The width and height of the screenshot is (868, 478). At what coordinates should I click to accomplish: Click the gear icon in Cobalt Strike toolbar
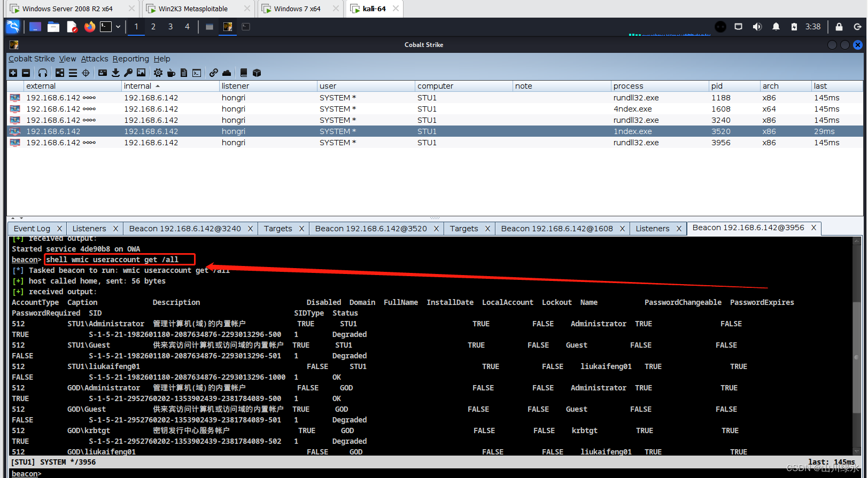click(x=158, y=73)
